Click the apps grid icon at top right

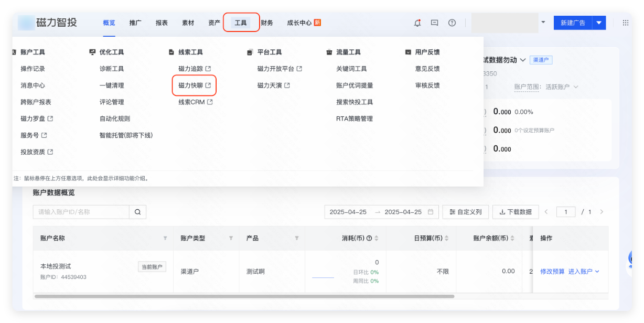point(625,23)
